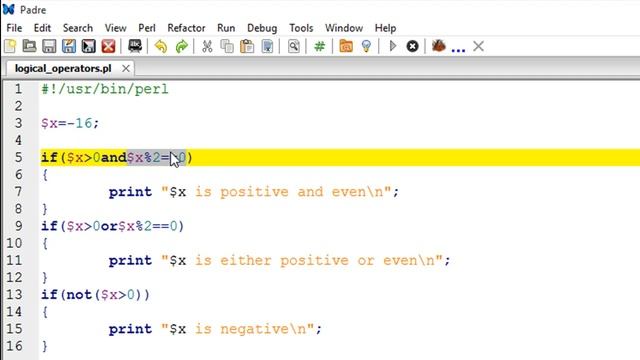Click the Open file folder icon
640x360 pixels.
click(x=29, y=46)
